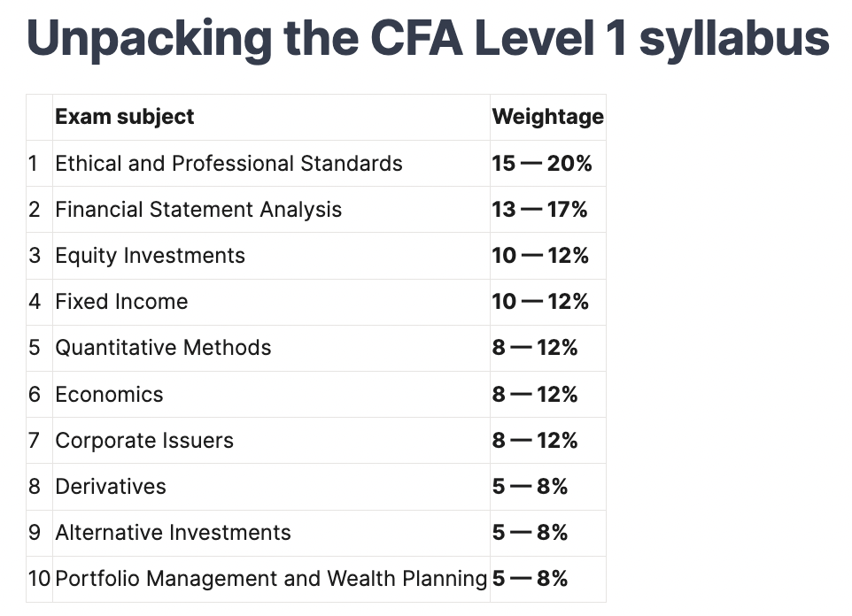Click the '15 — 20%' weightage value
Viewport: 852px width, 616px height.
[541, 164]
